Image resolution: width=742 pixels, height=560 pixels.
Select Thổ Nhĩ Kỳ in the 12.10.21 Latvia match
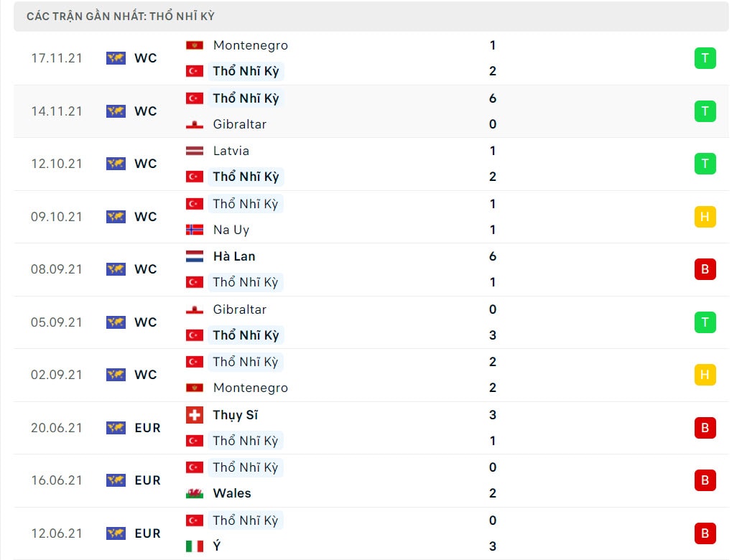tap(246, 177)
